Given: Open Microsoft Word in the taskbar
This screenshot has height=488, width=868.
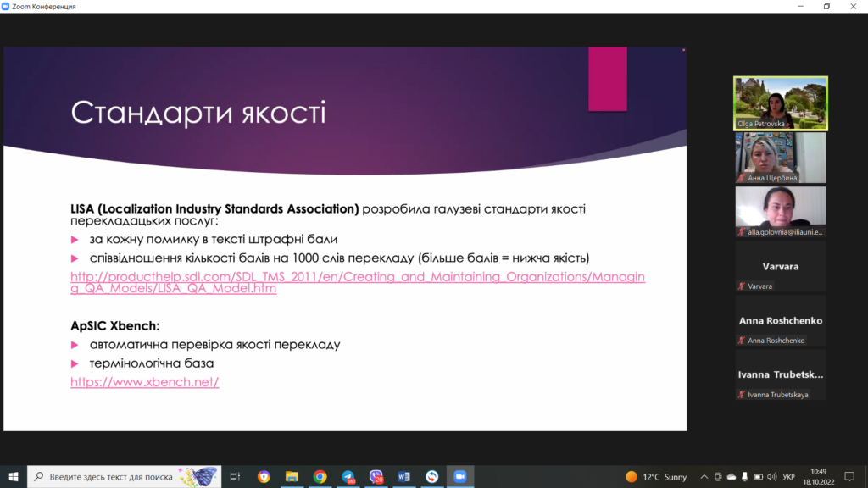Looking at the screenshot, I should click(403, 477).
